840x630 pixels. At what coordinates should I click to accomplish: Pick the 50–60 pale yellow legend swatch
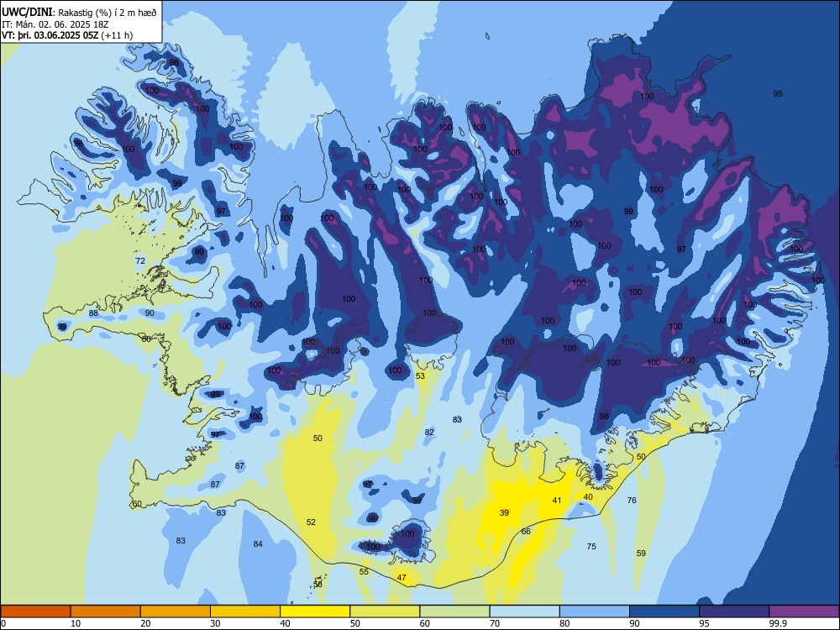coord(385,612)
